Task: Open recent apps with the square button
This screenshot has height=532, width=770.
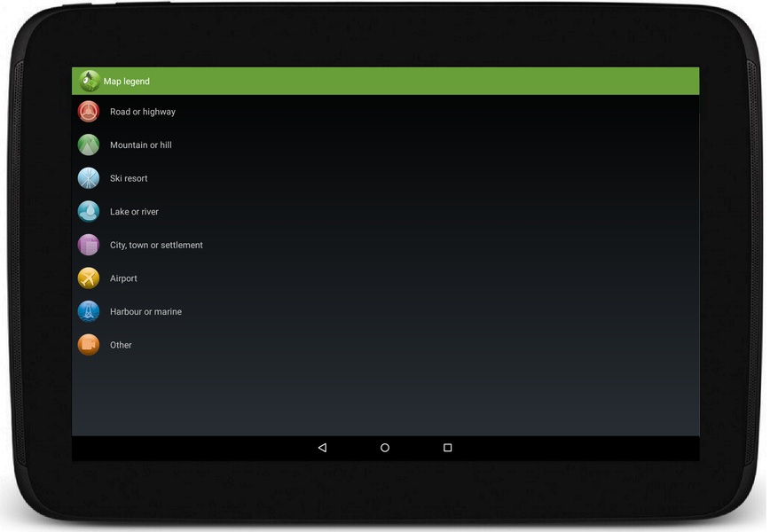Action: [x=447, y=448]
